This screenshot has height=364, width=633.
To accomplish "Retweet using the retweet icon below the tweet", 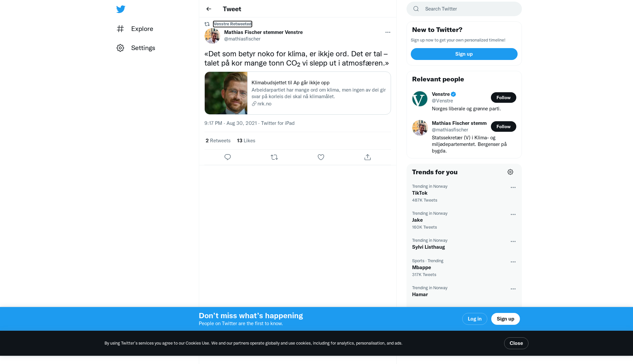I will (x=274, y=157).
